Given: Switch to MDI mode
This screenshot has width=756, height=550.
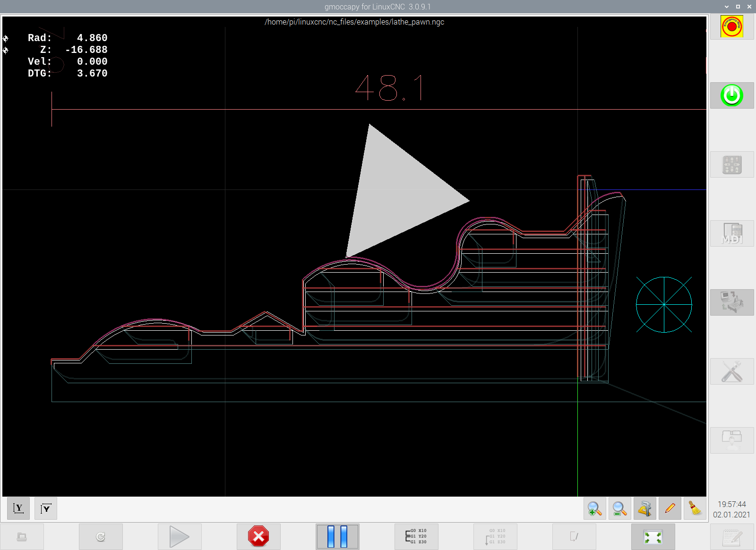Looking at the screenshot, I should (731, 233).
